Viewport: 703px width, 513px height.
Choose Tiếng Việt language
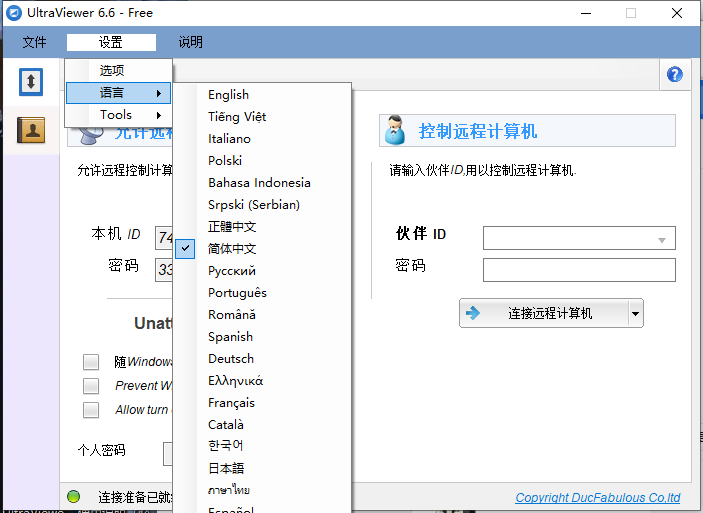click(x=262, y=117)
